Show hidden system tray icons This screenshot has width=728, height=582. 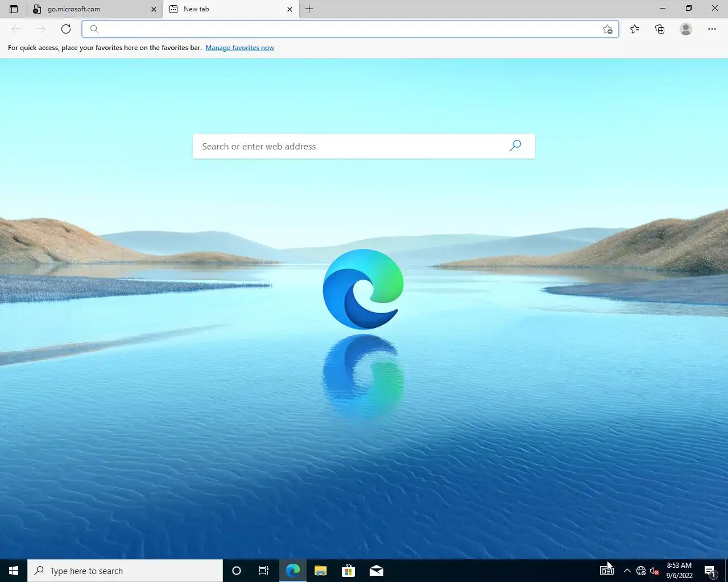tap(627, 571)
